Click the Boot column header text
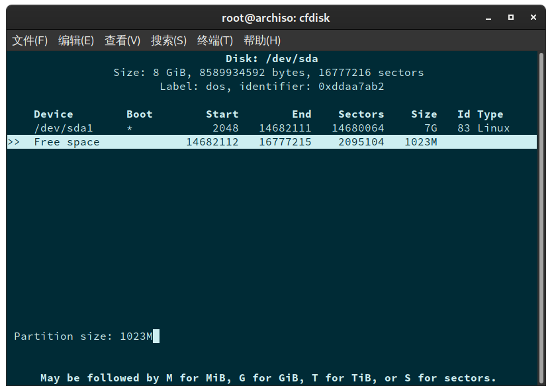The width and height of the screenshot is (552, 392). click(139, 114)
